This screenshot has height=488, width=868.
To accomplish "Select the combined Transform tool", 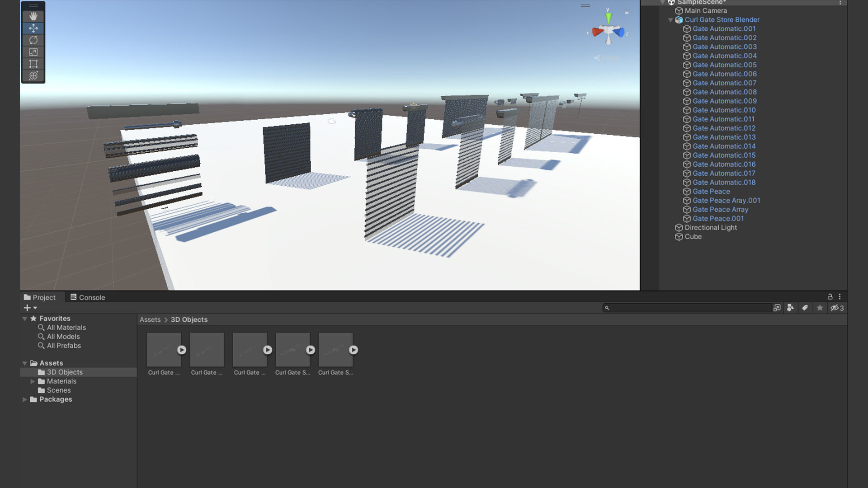I will [x=33, y=76].
